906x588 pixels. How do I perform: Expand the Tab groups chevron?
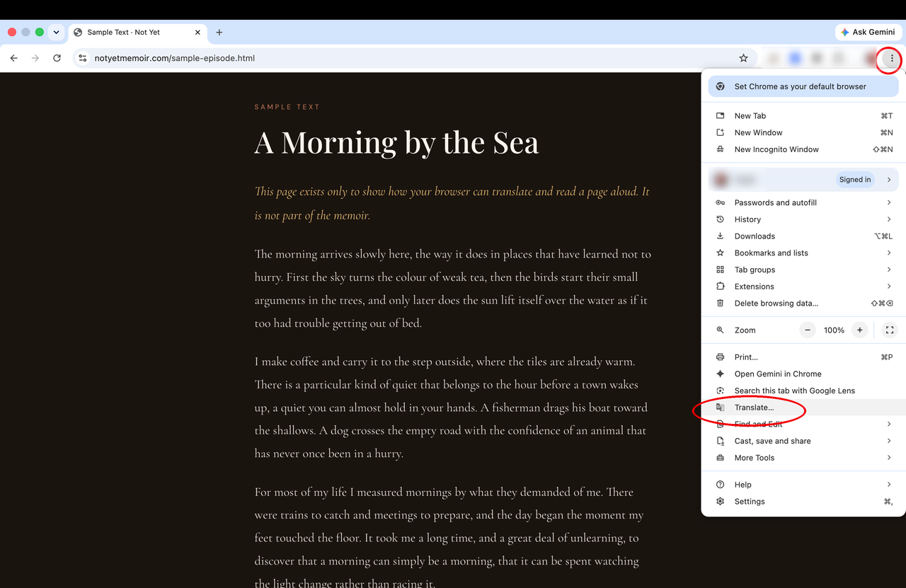pos(889,270)
